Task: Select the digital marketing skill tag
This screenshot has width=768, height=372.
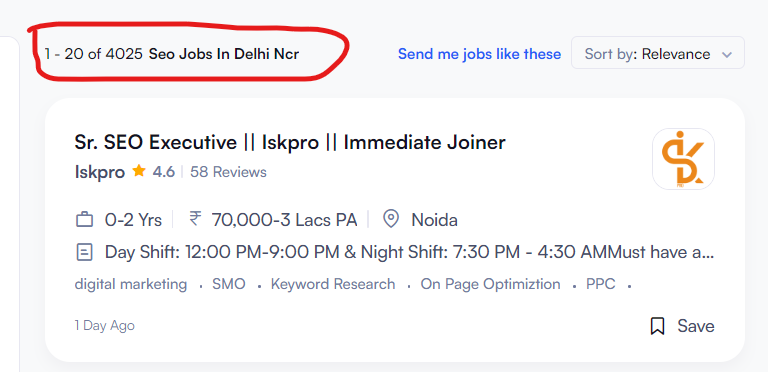Action: (x=131, y=284)
